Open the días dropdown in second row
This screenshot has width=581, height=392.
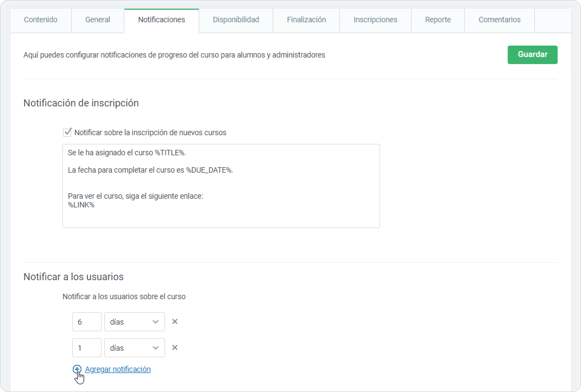[x=134, y=348]
